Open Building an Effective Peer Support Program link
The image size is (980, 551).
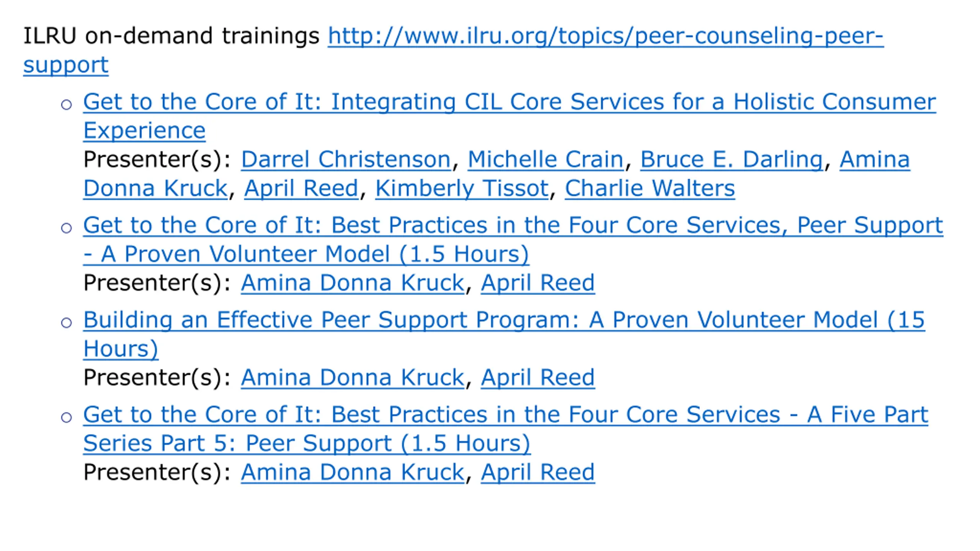[x=504, y=320]
